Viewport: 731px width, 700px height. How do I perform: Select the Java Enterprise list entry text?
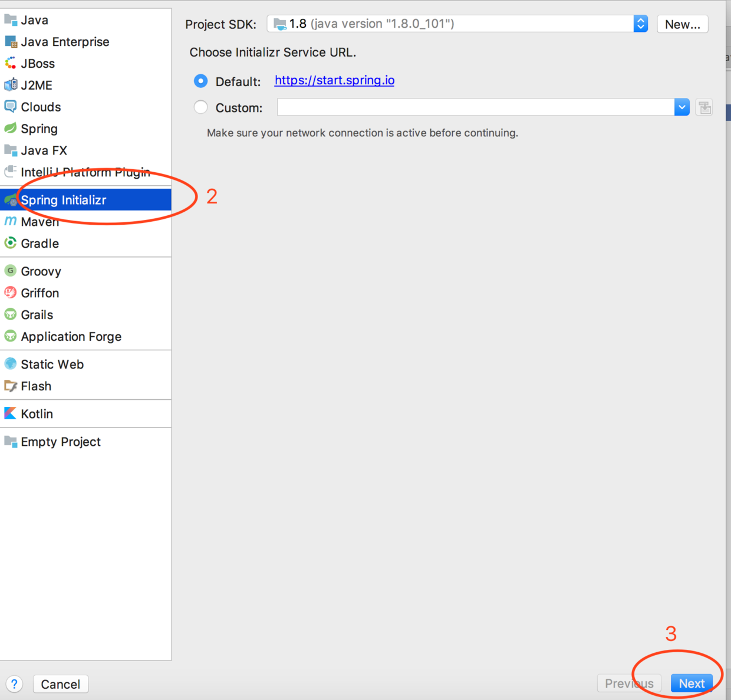[x=65, y=42]
